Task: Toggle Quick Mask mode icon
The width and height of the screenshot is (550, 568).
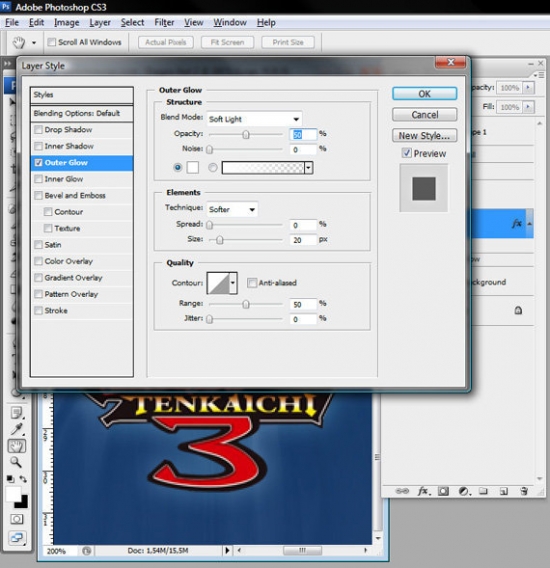Action: (17, 519)
